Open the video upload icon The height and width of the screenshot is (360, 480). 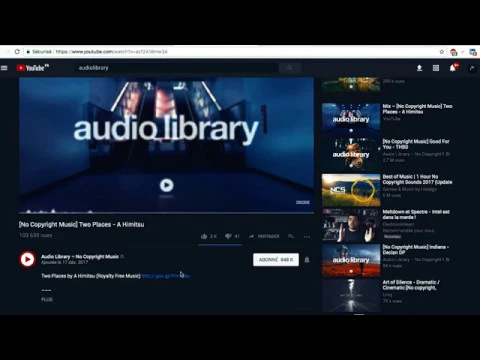tap(419, 68)
